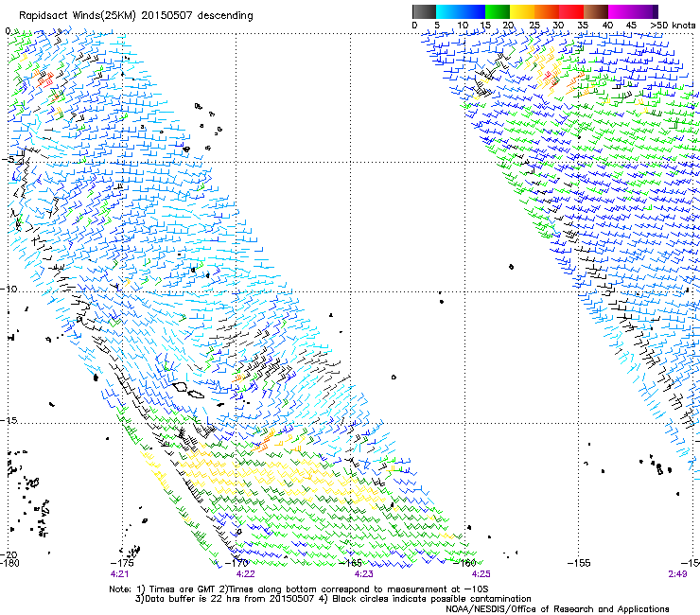
Task: Click the '-180' longitude axis label
Action: pyautogui.click(x=9, y=563)
